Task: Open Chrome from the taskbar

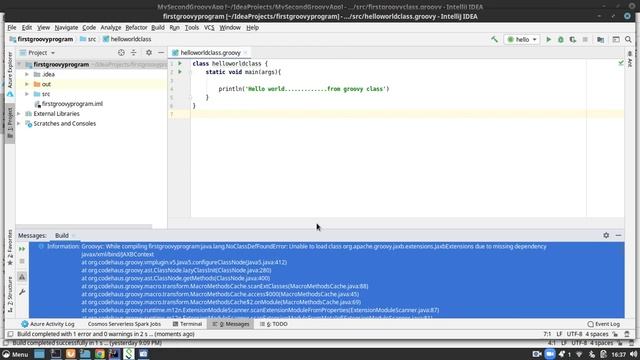Action: pos(100,354)
